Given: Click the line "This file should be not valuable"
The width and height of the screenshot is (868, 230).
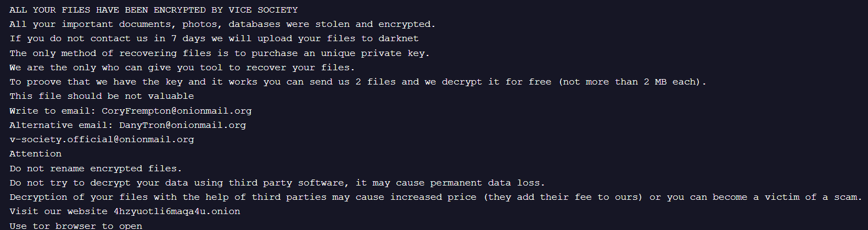Looking at the screenshot, I should click(101, 96).
